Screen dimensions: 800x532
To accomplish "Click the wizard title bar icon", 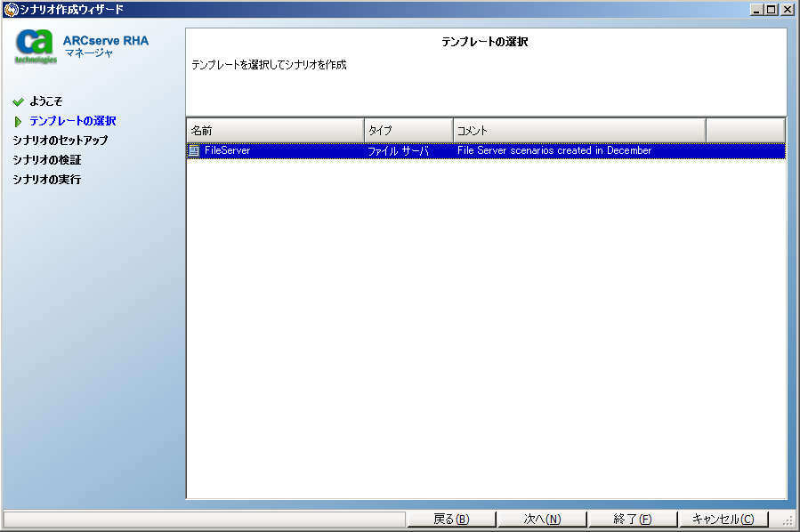I will point(11,9).
